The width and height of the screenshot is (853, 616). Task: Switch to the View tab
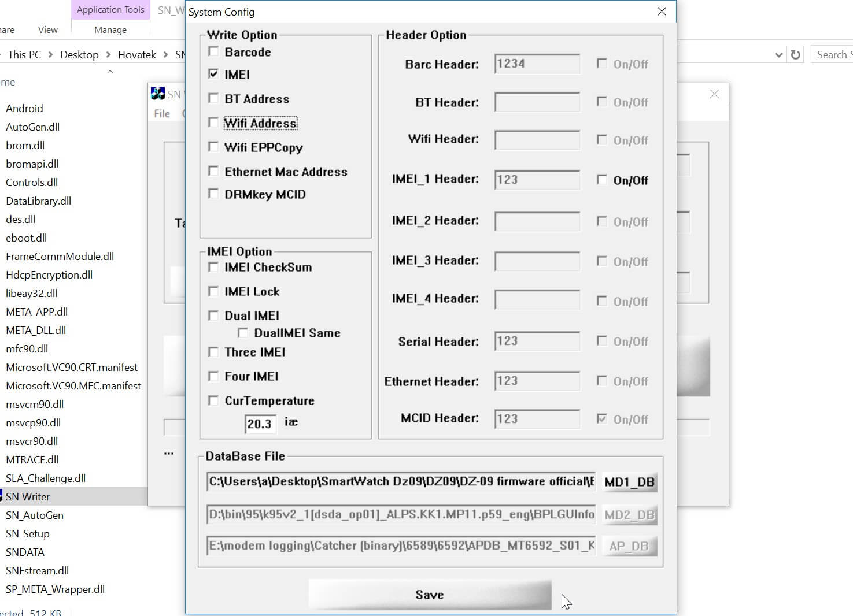coord(47,29)
